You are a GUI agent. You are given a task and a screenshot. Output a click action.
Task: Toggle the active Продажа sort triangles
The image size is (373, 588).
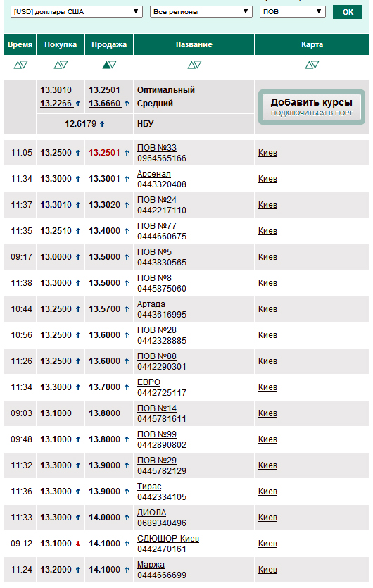(x=109, y=65)
